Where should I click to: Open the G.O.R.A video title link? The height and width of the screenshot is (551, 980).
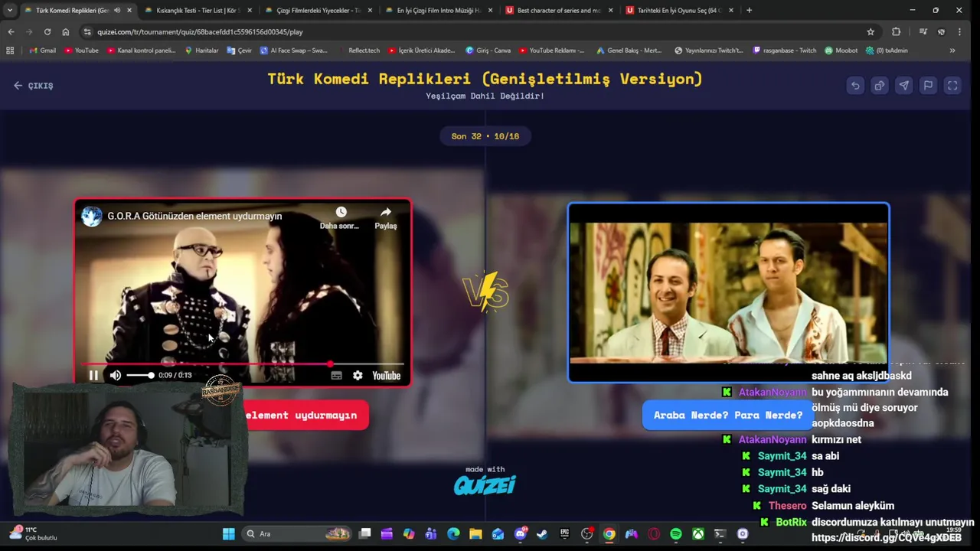(194, 216)
